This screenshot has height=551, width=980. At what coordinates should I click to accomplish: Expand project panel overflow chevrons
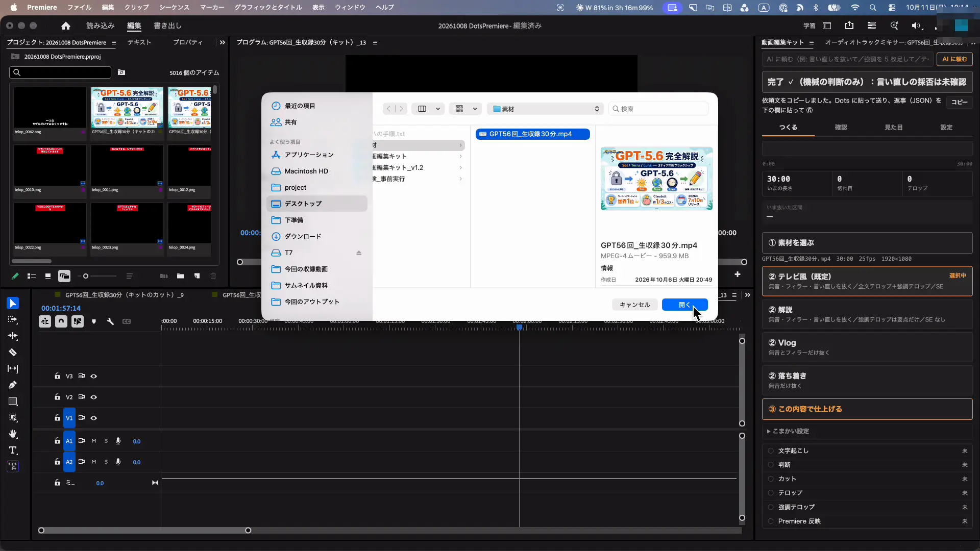(x=222, y=43)
